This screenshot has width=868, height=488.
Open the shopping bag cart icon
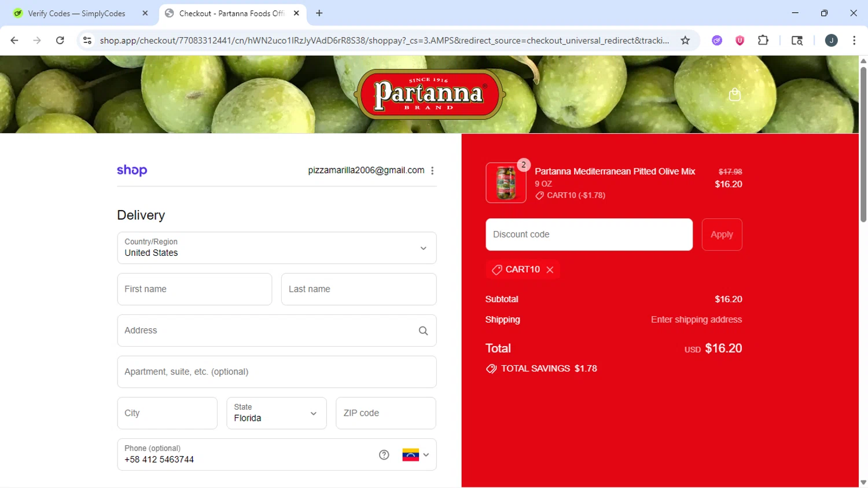735,94
